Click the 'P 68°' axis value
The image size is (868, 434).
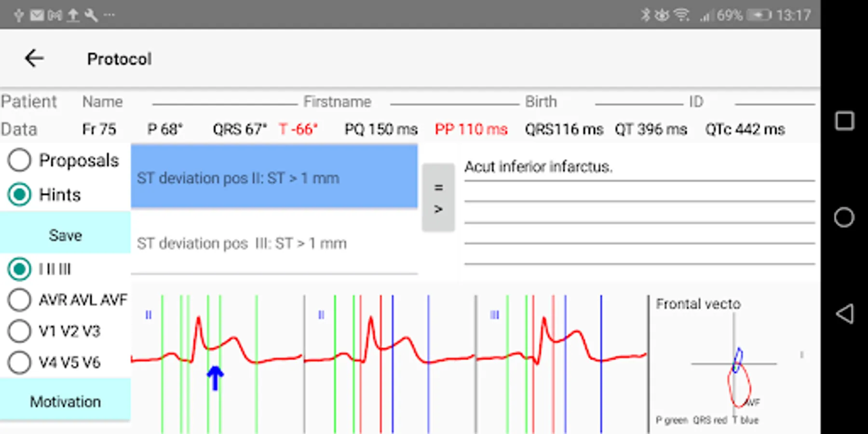[x=165, y=129]
